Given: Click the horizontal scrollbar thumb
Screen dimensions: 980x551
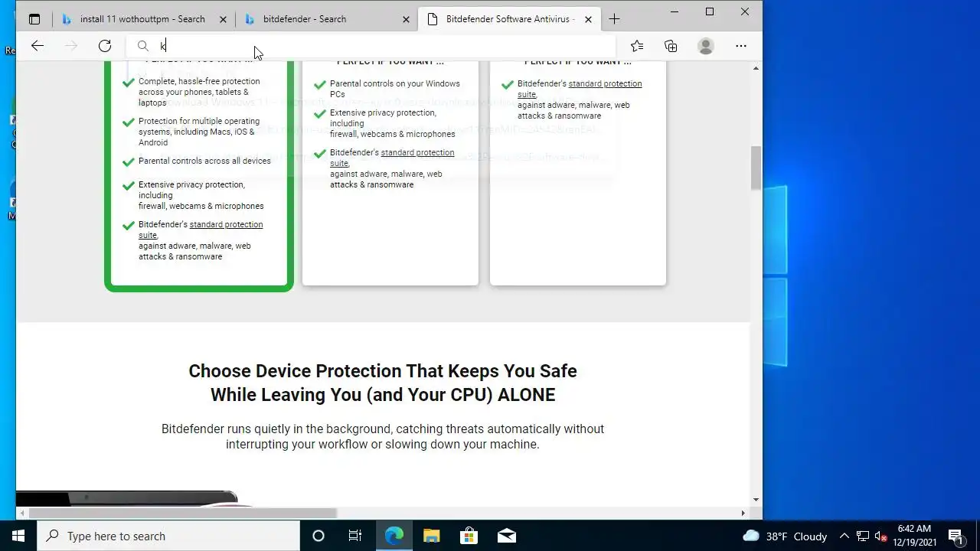Looking at the screenshot, I should point(183,513).
